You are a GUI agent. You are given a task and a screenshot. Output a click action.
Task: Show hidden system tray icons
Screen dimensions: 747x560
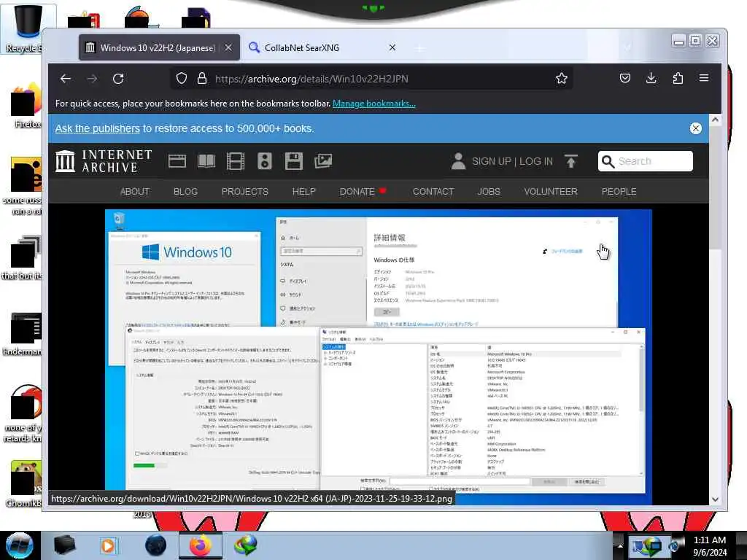click(x=620, y=545)
